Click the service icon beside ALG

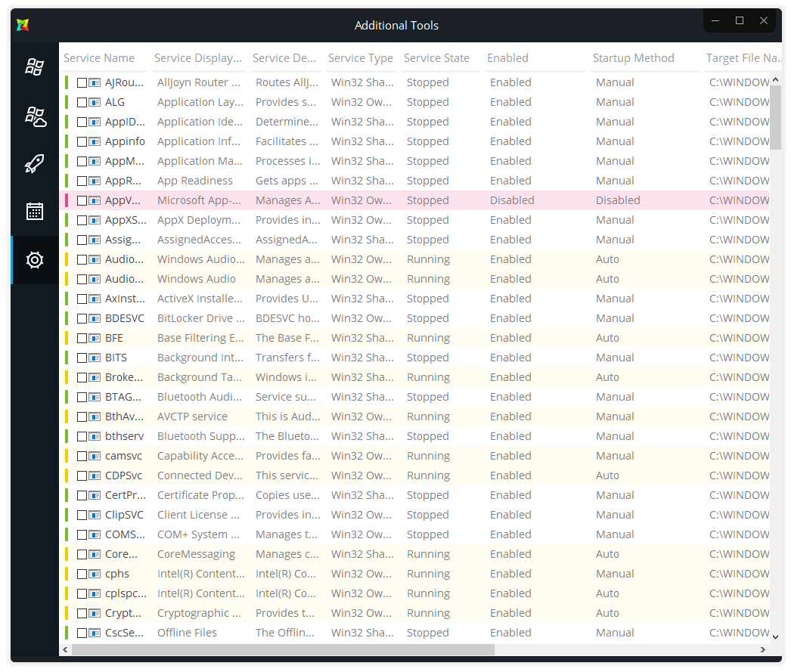click(95, 102)
